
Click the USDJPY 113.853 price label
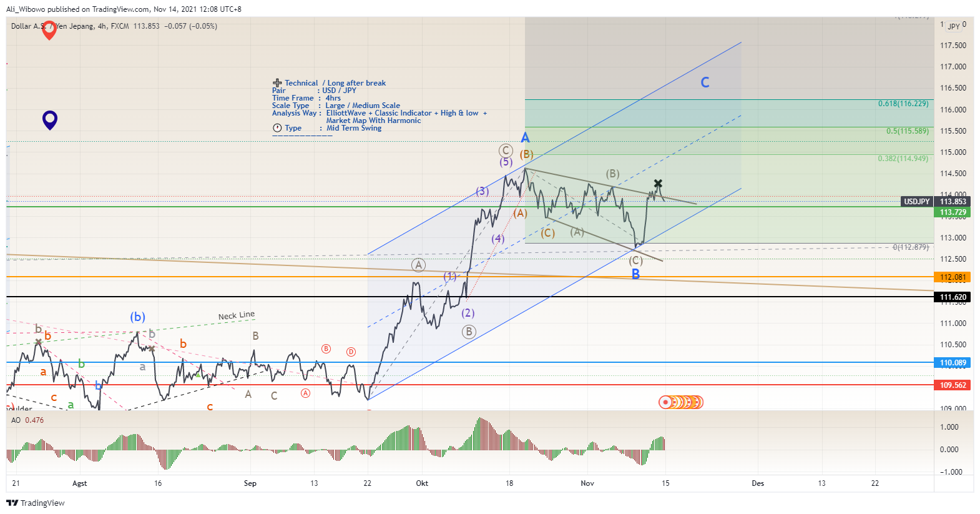click(x=935, y=201)
